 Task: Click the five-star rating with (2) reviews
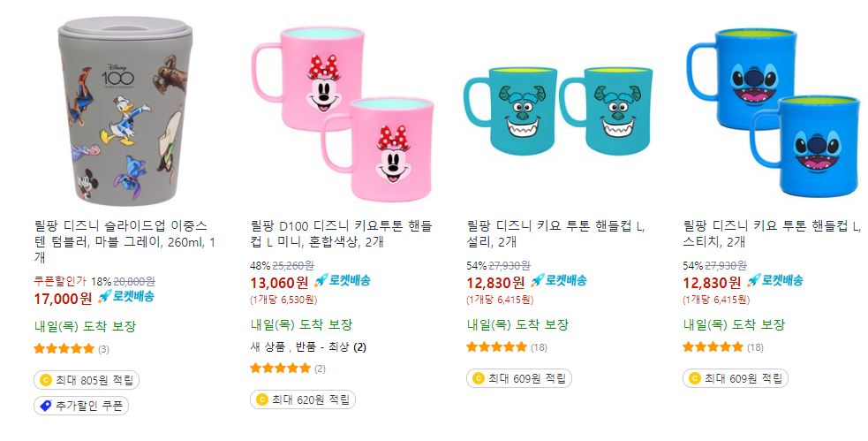click(x=288, y=369)
